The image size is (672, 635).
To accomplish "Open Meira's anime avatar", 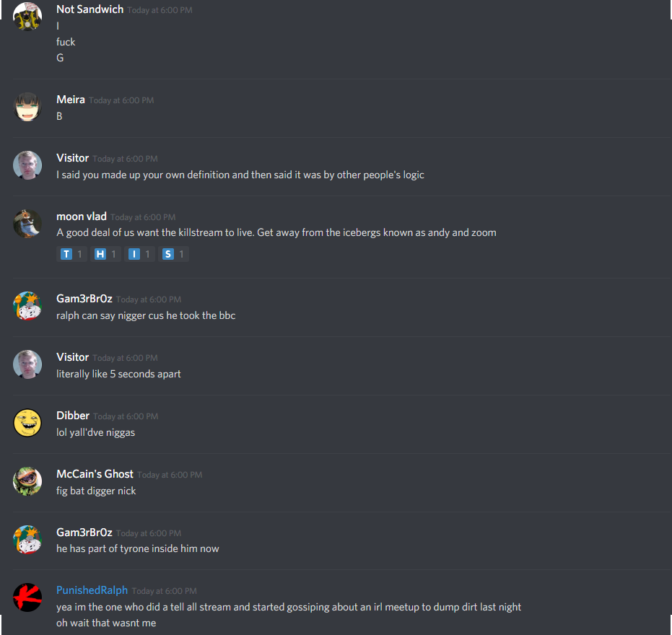I will 27,107.
